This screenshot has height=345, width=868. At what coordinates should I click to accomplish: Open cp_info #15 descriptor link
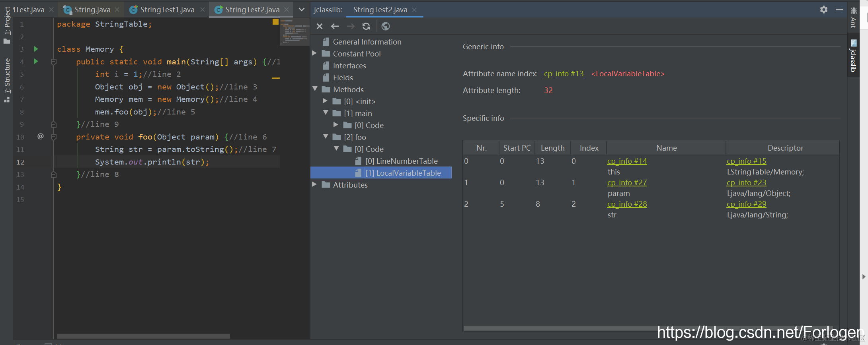pyautogui.click(x=746, y=161)
